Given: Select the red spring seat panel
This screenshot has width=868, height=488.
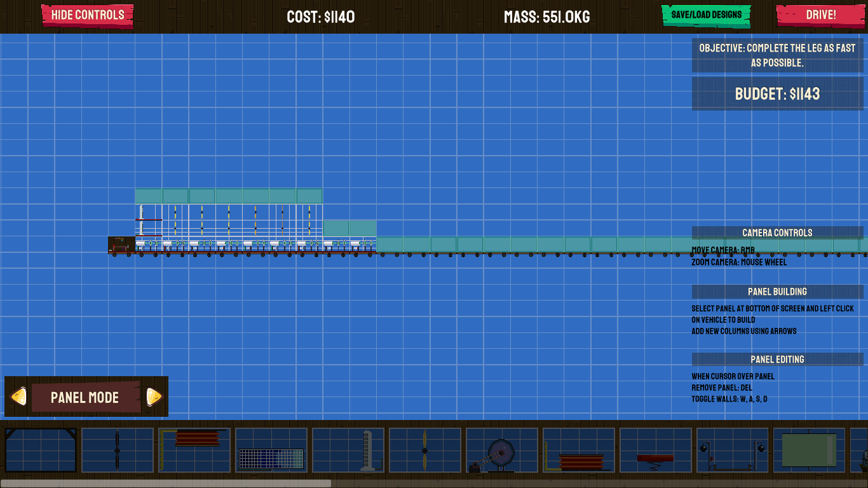Looking at the screenshot, I should (x=656, y=450).
